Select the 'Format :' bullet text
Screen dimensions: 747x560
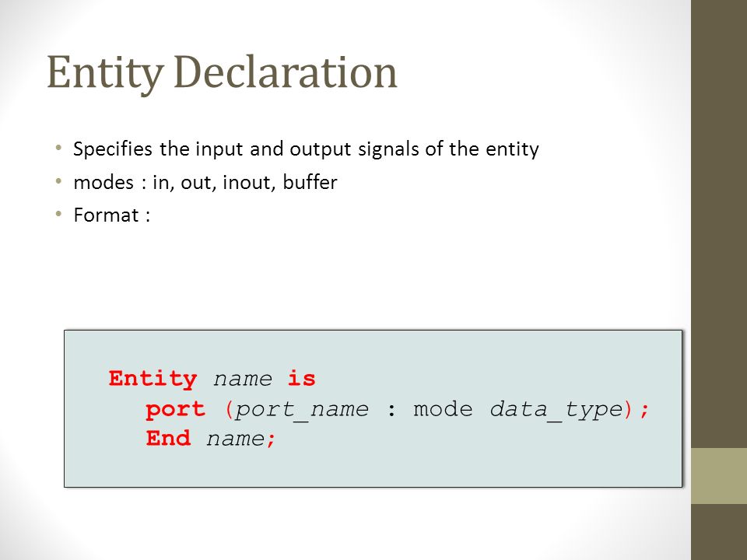(x=112, y=215)
